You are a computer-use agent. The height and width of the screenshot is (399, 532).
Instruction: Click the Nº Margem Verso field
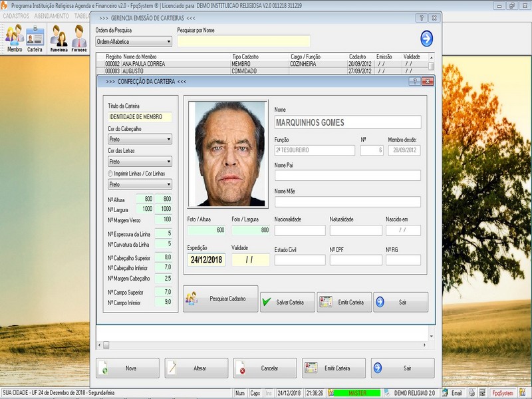pyautogui.click(x=163, y=219)
